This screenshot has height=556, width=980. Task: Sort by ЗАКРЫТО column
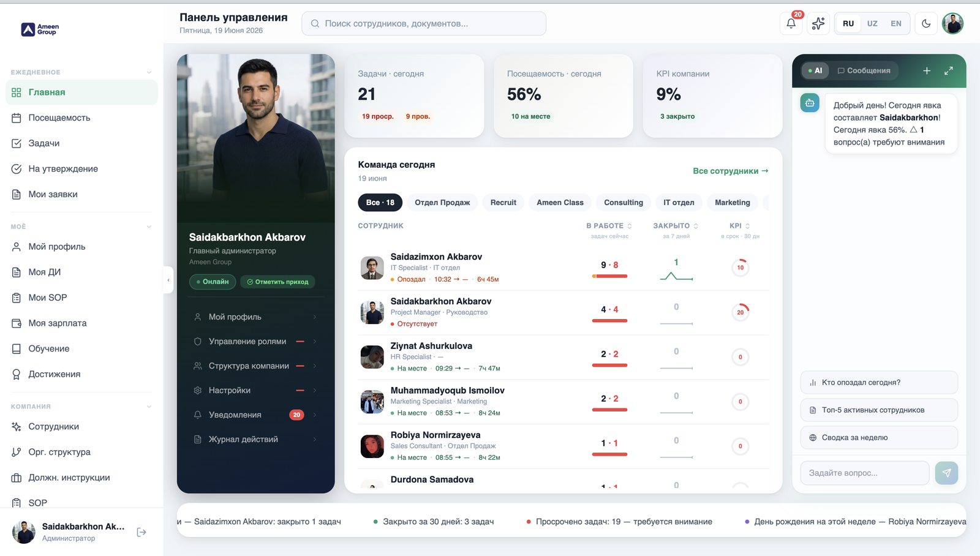click(676, 226)
